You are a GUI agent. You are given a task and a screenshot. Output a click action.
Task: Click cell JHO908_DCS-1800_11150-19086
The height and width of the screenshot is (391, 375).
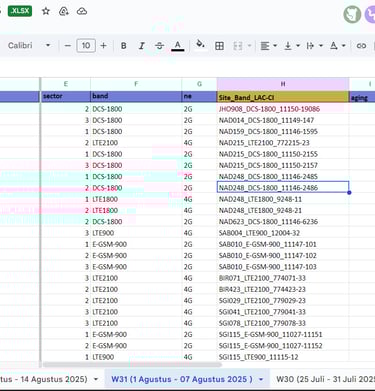pyautogui.click(x=283, y=109)
